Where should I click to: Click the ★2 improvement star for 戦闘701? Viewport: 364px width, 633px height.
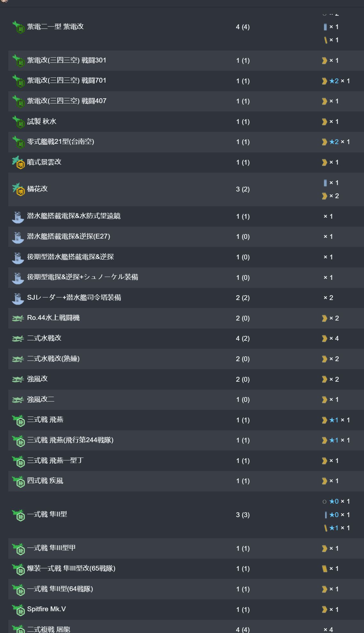pos(334,81)
